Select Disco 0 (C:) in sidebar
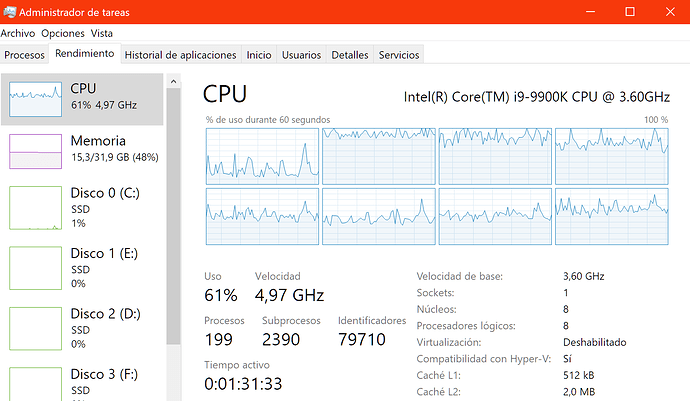This screenshot has height=401, width=690. click(82, 208)
